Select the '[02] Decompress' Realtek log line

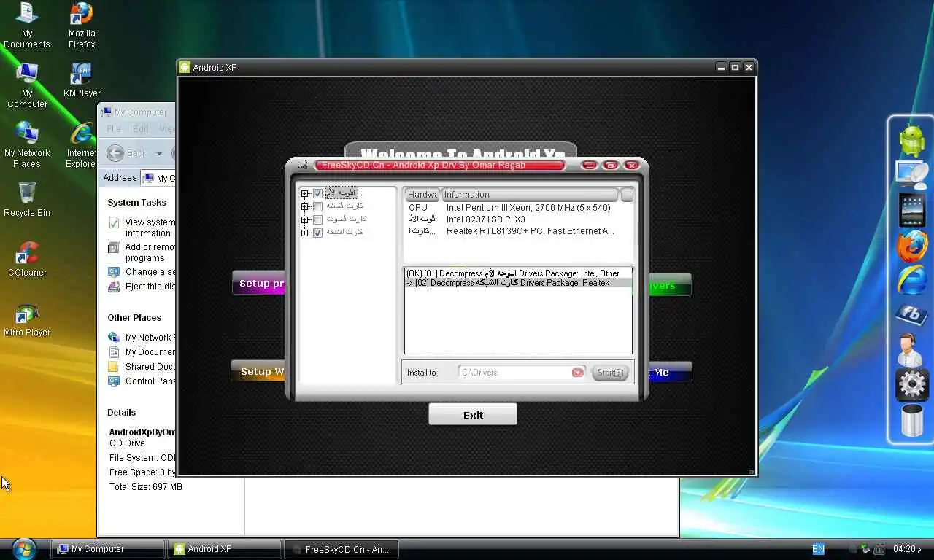[518, 283]
